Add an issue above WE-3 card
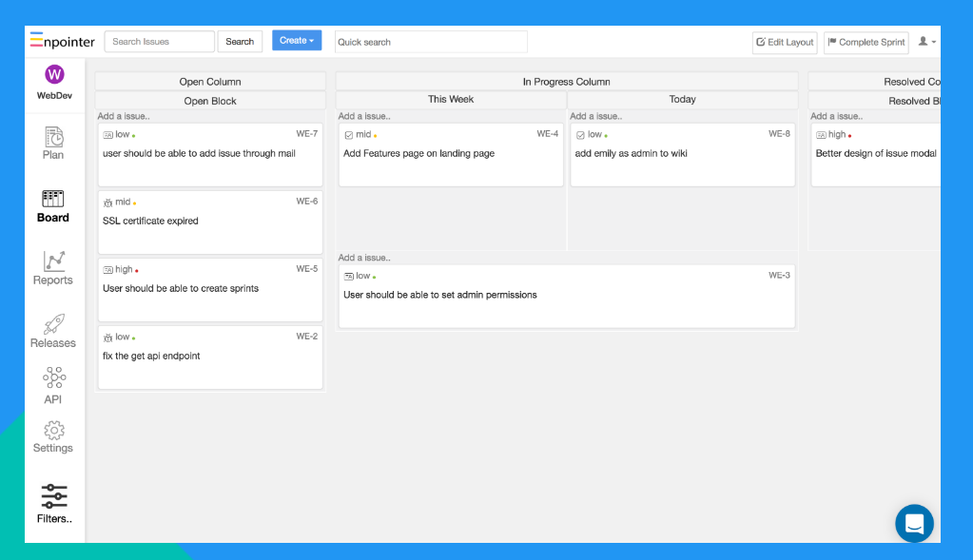Image resolution: width=973 pixels, height=560 pixels. pos(364,258)
